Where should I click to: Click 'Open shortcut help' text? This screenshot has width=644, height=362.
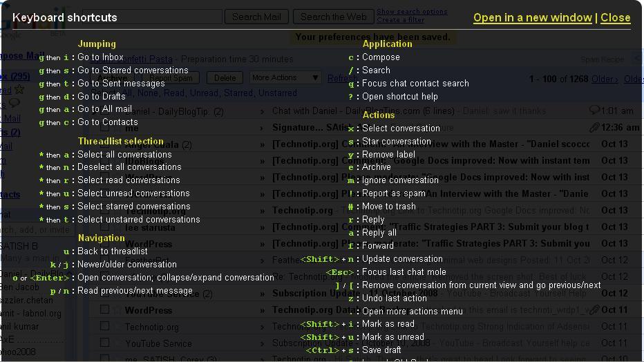click(399, 97)
